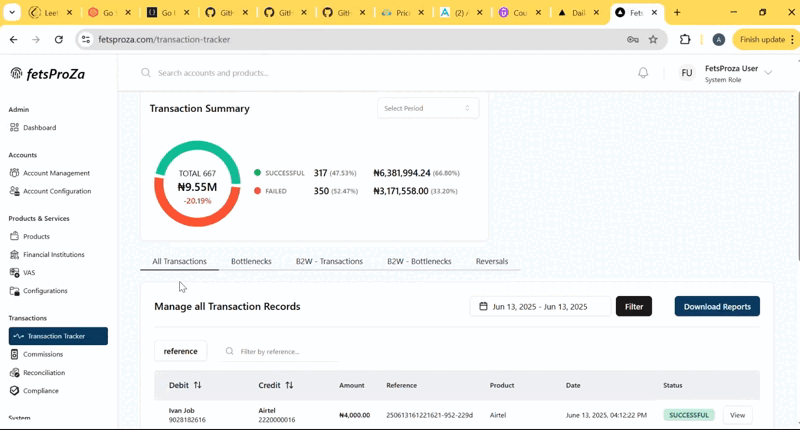Click the fetsProZa fingerprint logo
This screenshot has height=430, width=800.
[x=16, y=74]
